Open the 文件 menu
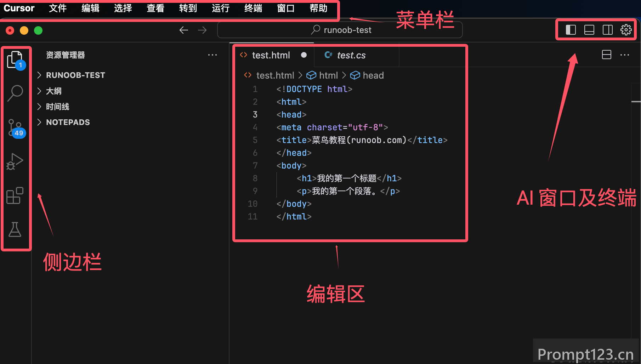This screenshot has height=364, width=641. [x=58, y=8]
